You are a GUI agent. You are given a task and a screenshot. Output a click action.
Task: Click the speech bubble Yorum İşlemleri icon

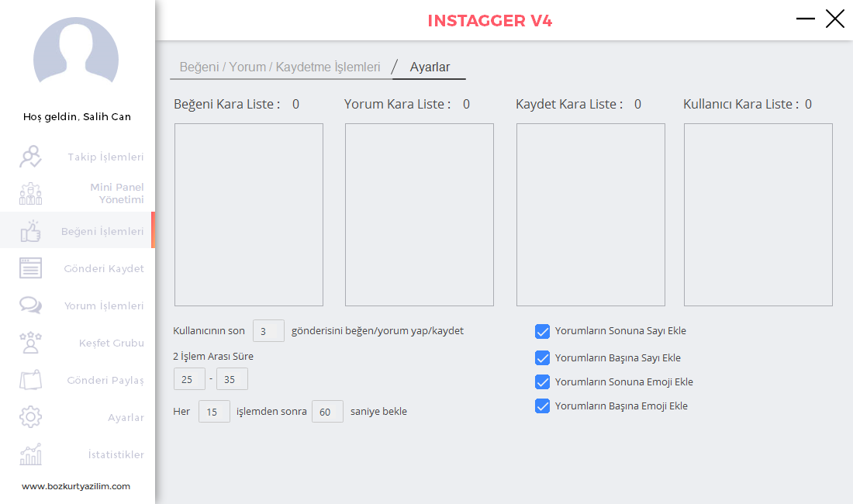coord(30,305)
